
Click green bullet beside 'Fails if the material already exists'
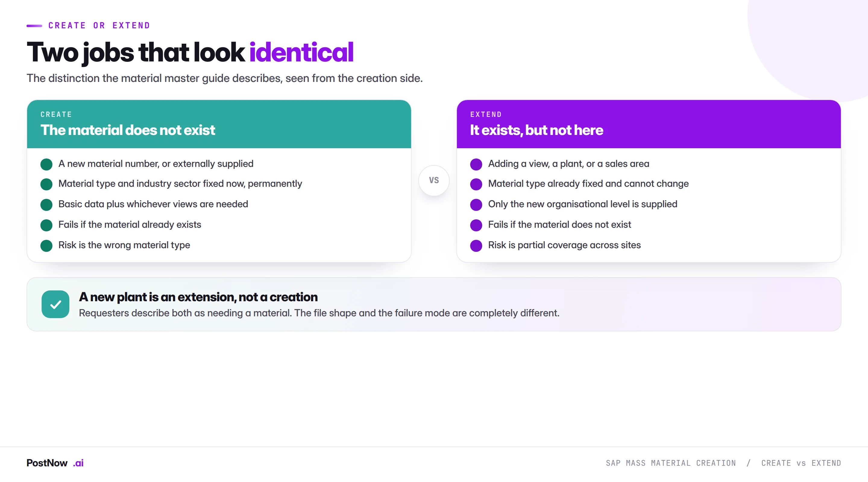tap(46, 225)
